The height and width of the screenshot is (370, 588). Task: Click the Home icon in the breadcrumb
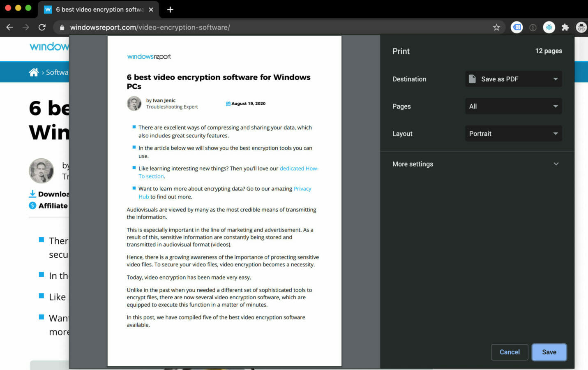click(x=34, y=72)
